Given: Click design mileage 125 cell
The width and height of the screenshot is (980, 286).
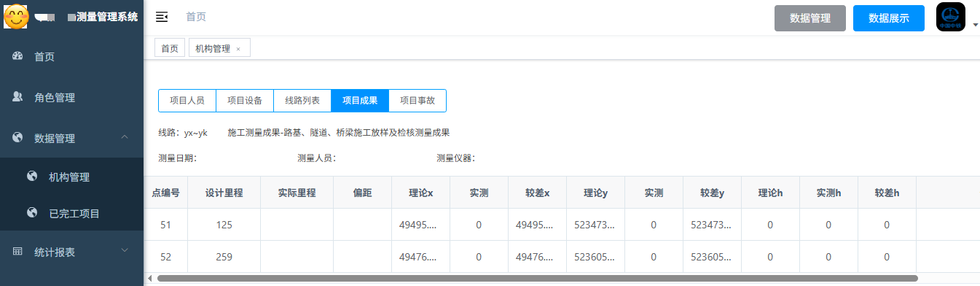Looking at the screenshot, I should pyautogui.click(x=224, y=225).
